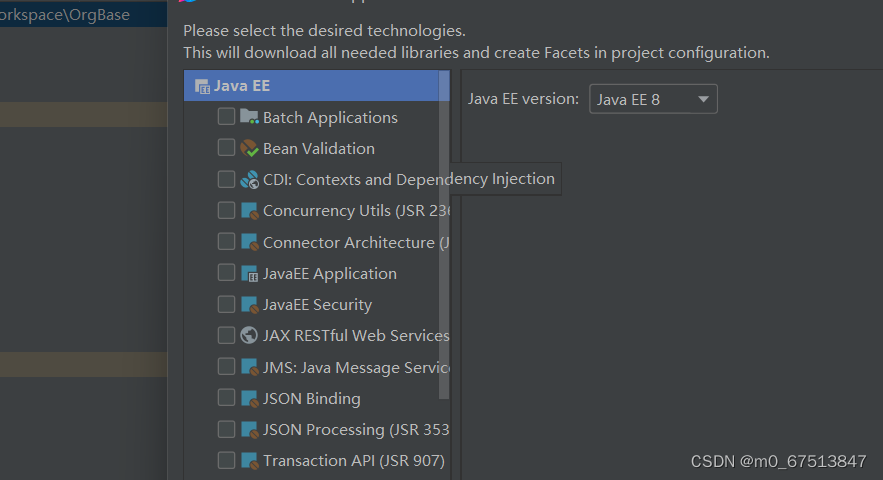
Task: Click the technologies list vertical scrollbar
Action: 444,234
